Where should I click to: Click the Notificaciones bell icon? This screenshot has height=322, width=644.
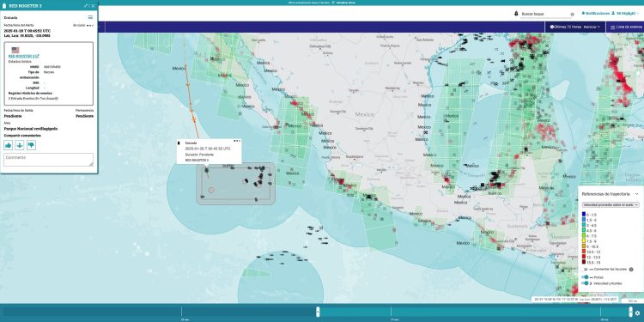point(583,14)
